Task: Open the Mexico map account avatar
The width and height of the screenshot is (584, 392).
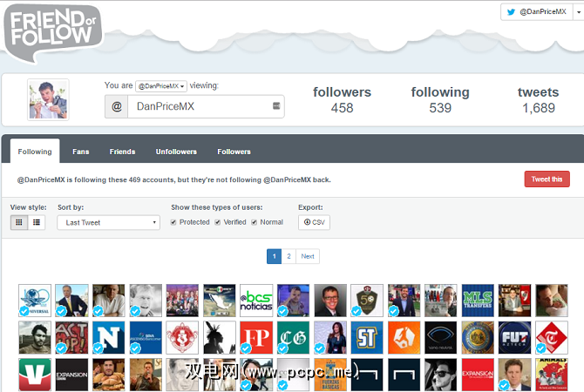Action: click(x=220, y=301)
